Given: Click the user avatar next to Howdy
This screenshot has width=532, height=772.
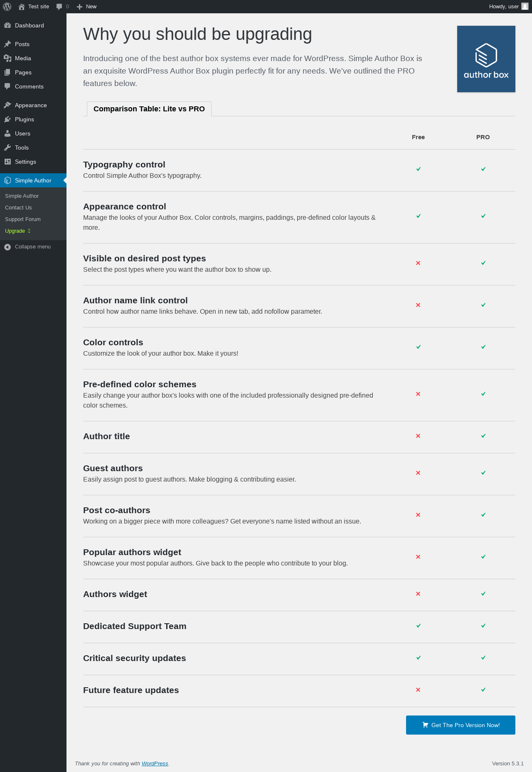Looking at the screenshot, I should tap(525, 7).
